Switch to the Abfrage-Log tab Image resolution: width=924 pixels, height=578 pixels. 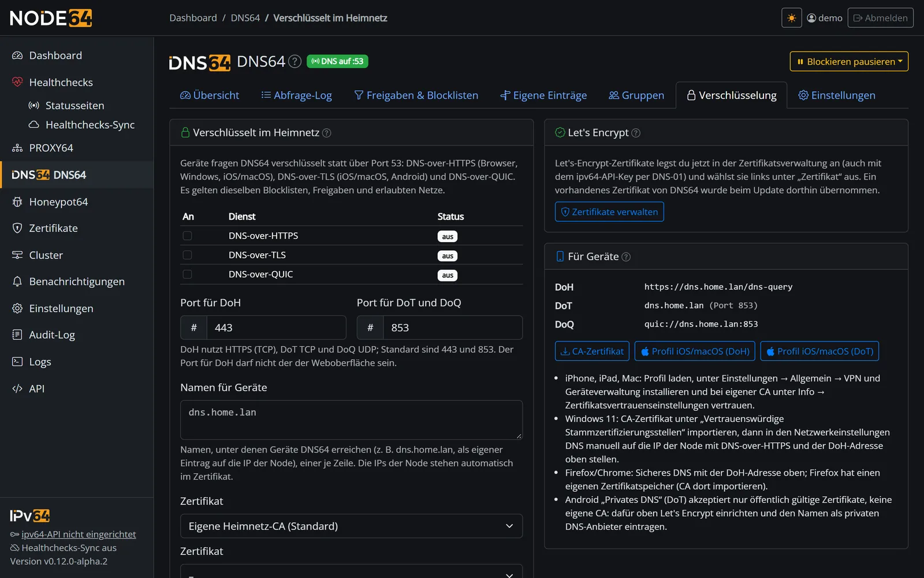pyautogui.click(x=297, y=95)
